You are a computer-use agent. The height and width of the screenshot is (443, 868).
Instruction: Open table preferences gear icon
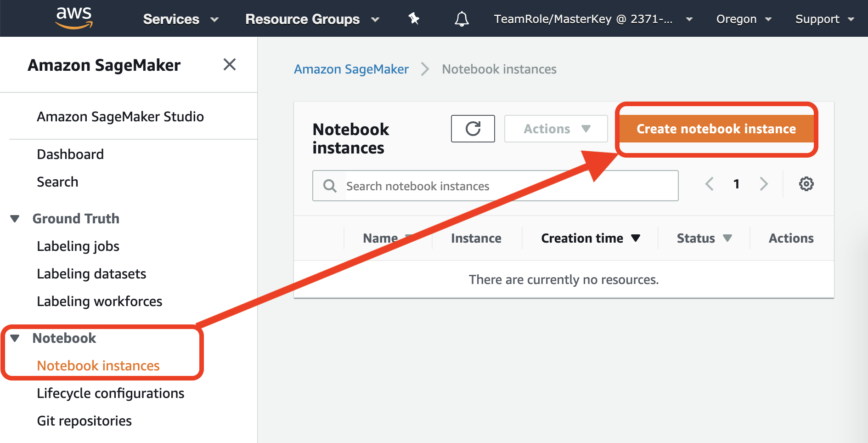(806, 184)
